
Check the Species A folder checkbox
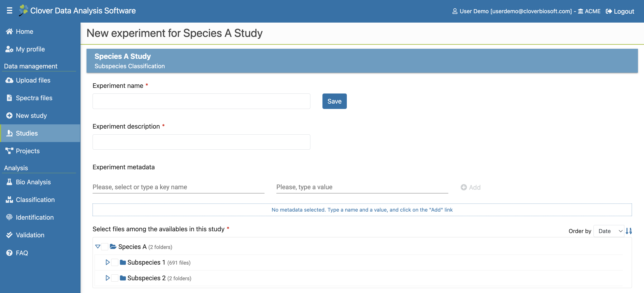tap(105, 247)
